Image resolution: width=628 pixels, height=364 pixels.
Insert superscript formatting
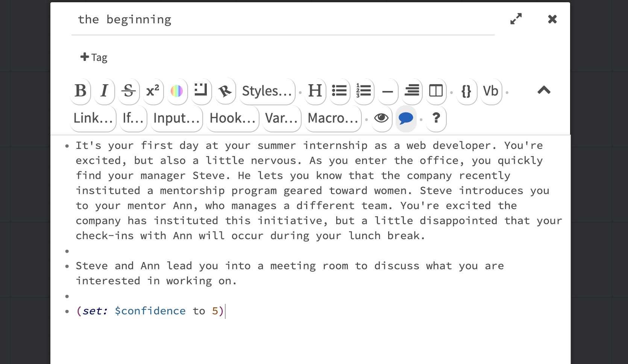[153, 91]
